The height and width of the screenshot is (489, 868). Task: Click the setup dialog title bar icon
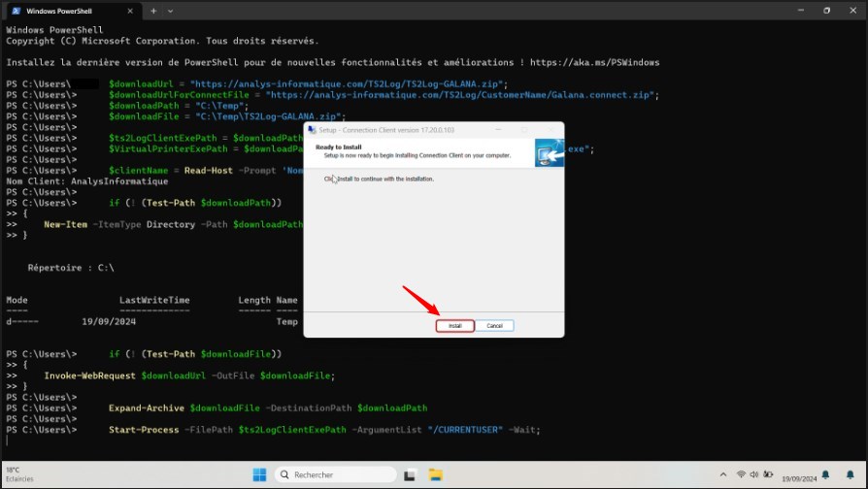point(312,129)
